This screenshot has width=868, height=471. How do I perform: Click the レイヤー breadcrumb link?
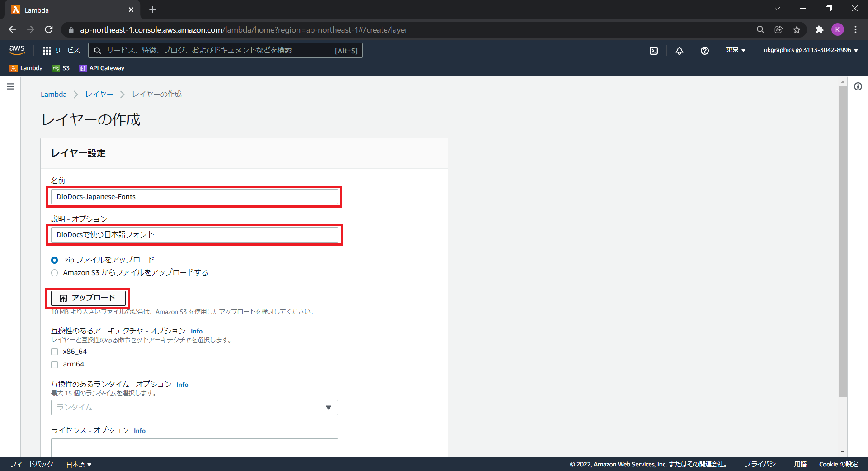[99, 95]
